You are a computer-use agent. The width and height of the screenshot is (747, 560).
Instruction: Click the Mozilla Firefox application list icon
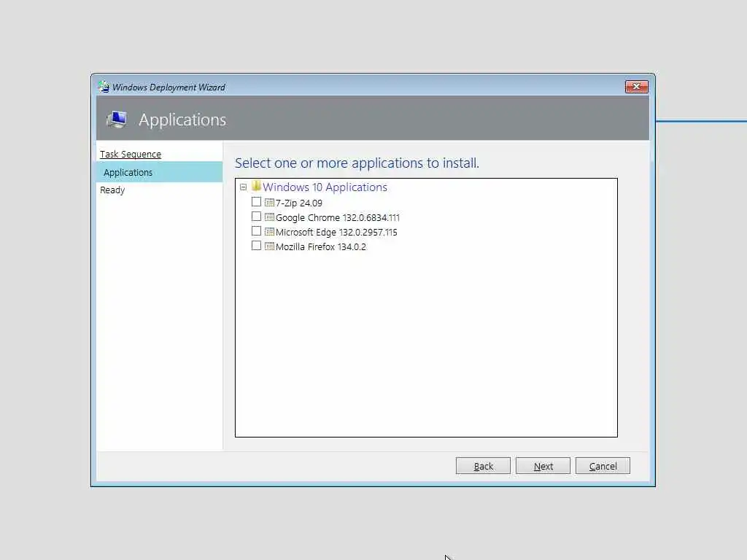269,246
